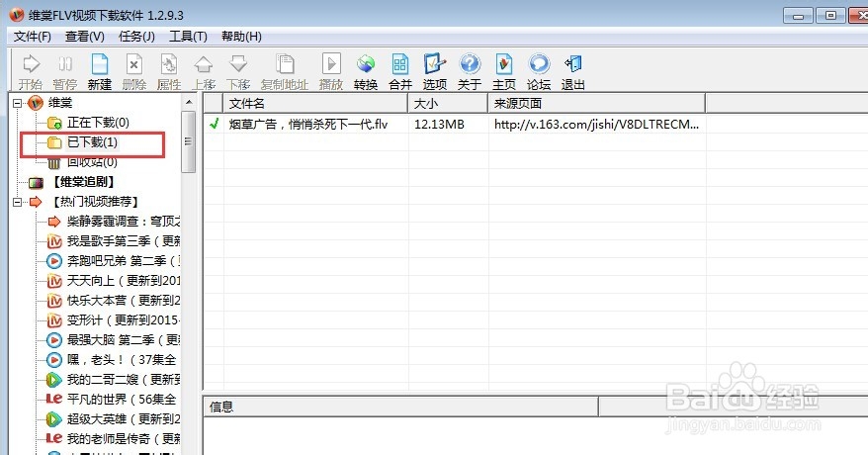Open the 任务(J) menu
868x455 pixels.
[x=136, y=37]
